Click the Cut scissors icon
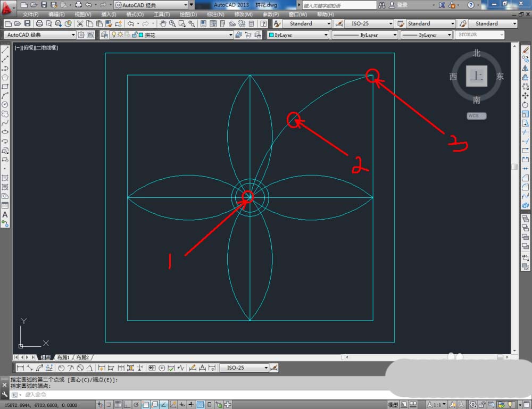Viewport: 532px width, 409px height. click(80, 24)
